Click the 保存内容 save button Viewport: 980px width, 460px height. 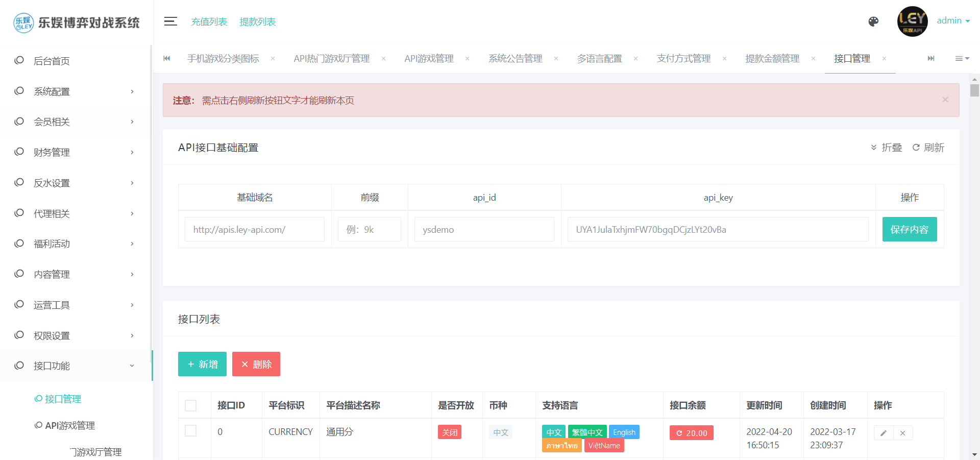coord(909,229)
